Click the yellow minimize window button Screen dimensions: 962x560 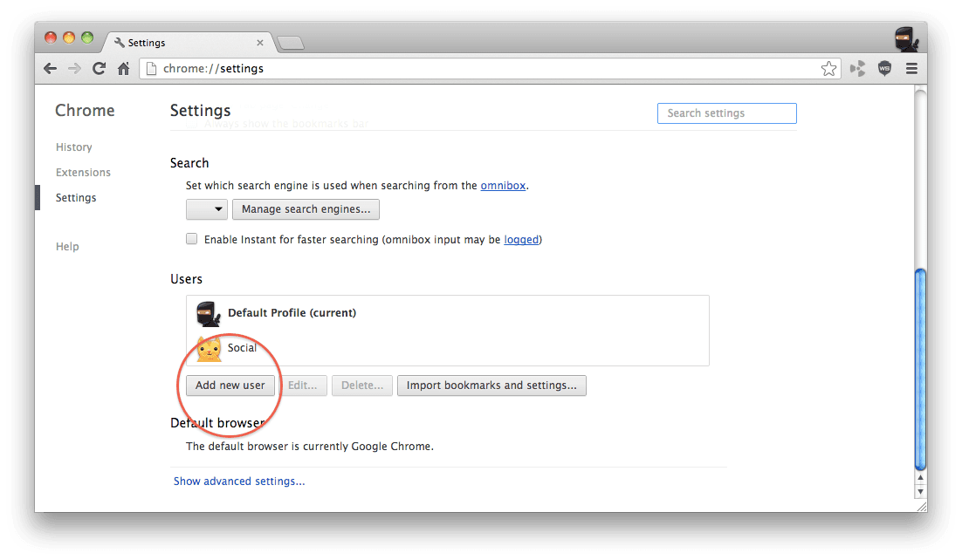(69, 38)
